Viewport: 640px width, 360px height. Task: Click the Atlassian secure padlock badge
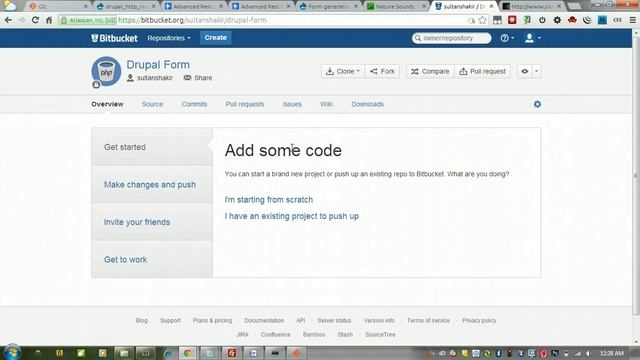(x=88, y=20)
